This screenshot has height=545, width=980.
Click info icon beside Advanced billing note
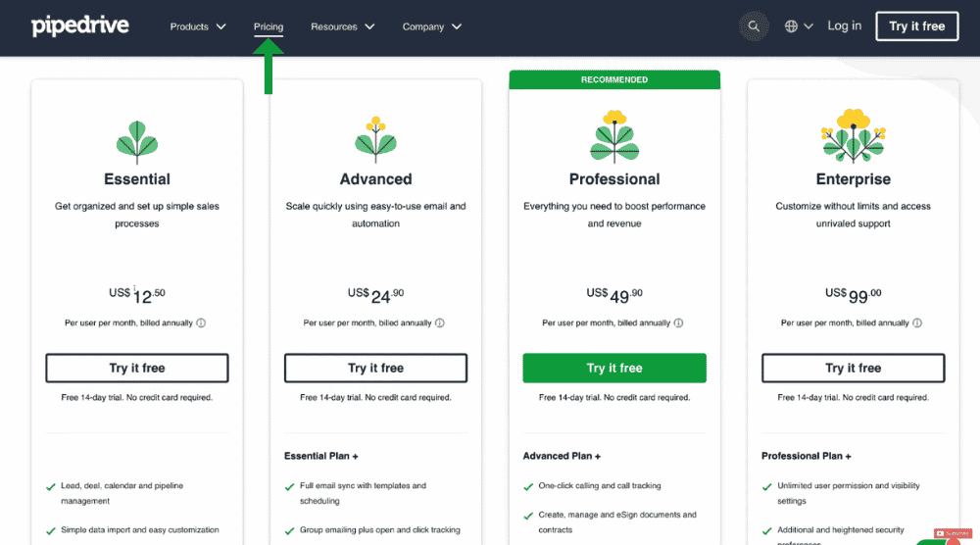click(x=439, y=323)
